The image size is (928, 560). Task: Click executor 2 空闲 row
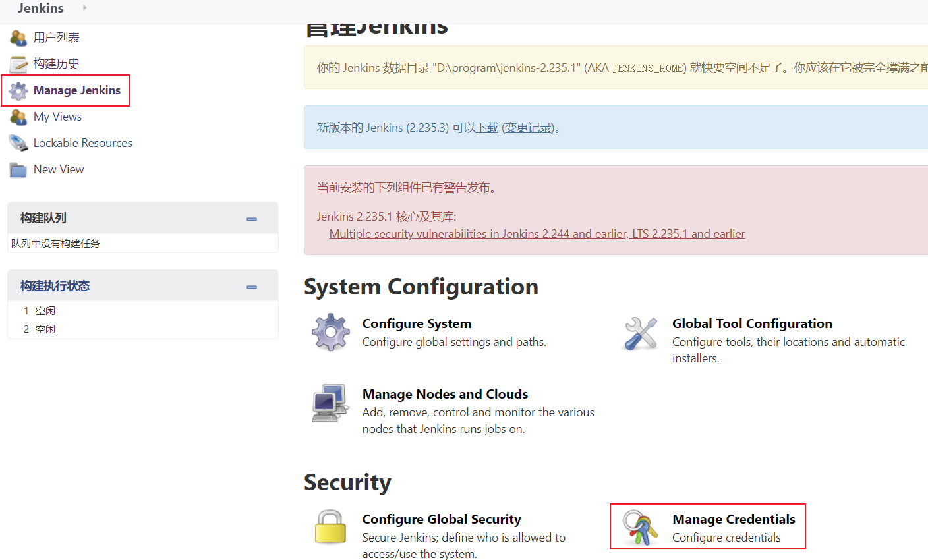pos(142,329)
